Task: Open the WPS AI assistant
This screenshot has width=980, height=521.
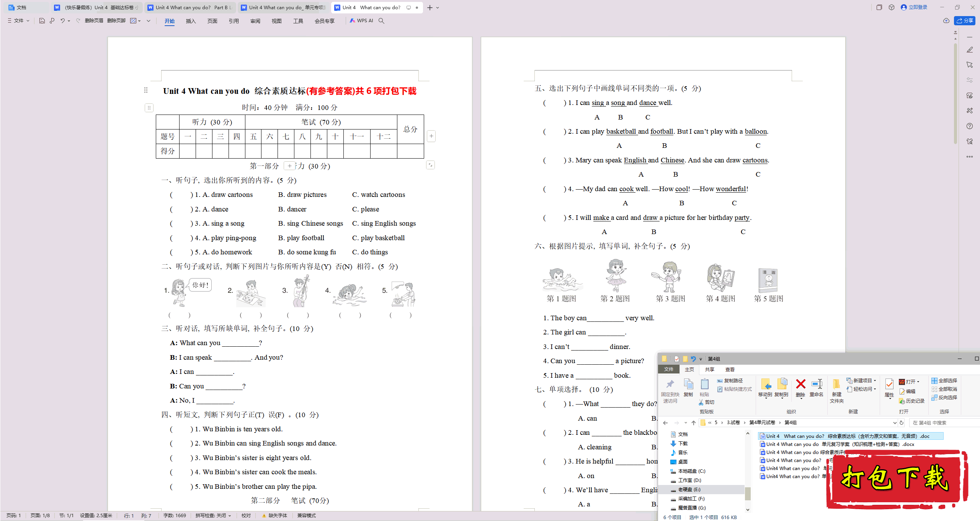Action: [361, 21]
